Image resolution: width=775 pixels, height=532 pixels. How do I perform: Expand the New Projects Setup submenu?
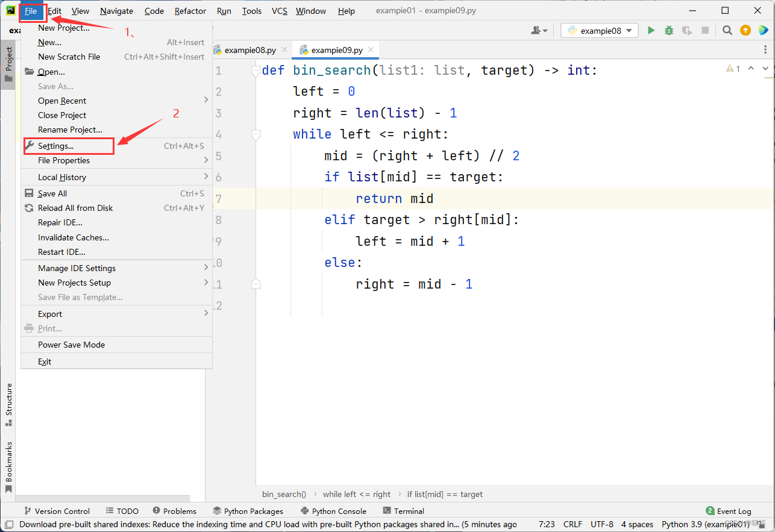pyautogui.click(x=116, y=283)
